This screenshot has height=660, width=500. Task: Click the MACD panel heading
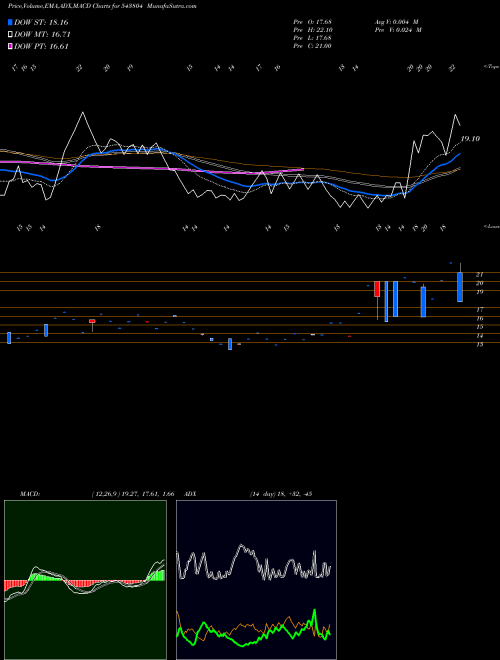click(30, 494)
